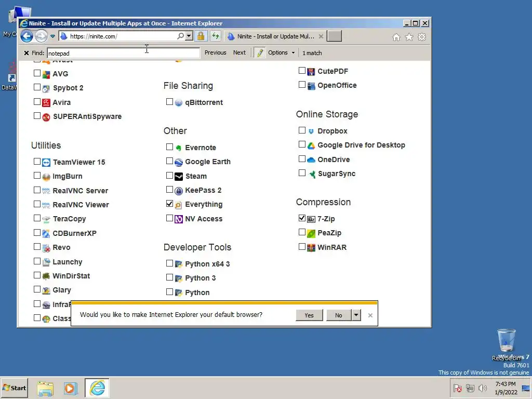Click the ninite.com address bar
The height and width of the screenshot is (399, 532).
[x=122, y=36]
